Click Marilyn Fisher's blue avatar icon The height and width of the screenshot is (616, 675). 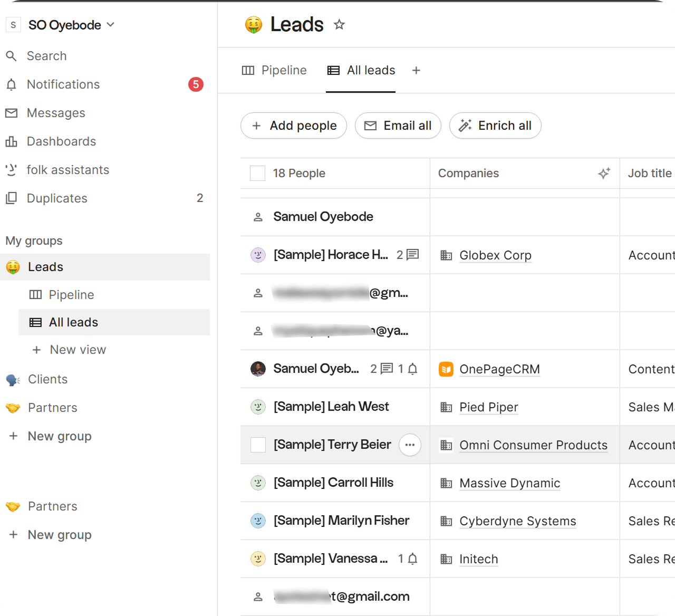(x=258, y=521)
